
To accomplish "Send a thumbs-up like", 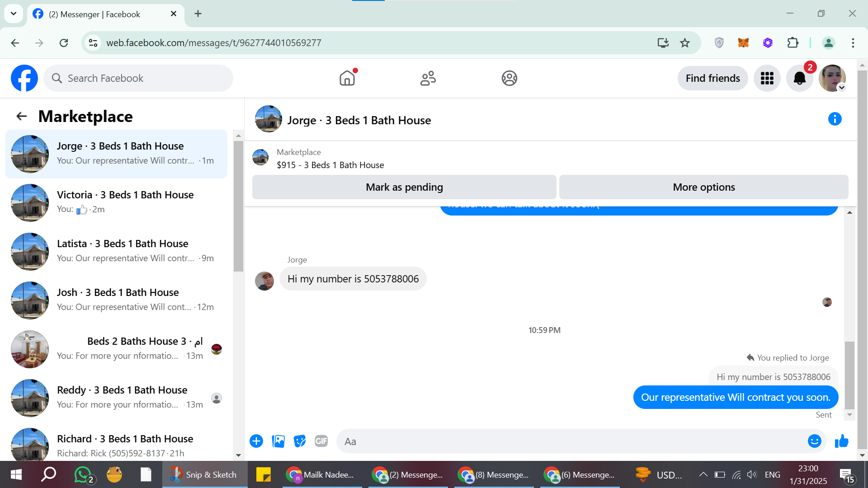I will click(x=841, y=441).
